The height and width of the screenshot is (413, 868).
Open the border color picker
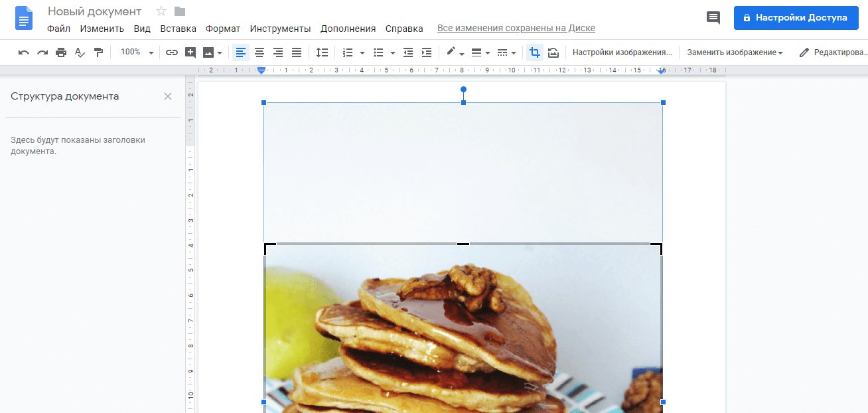(x=452, y=52)
